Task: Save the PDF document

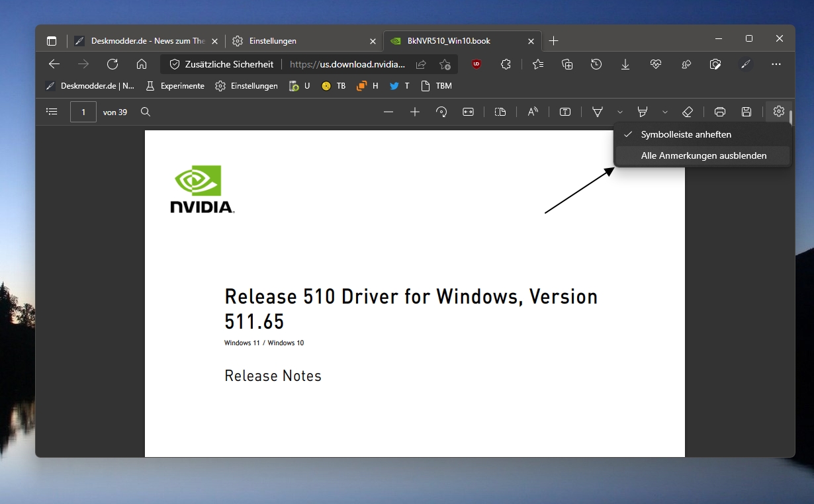Action: tap(746, 112)
